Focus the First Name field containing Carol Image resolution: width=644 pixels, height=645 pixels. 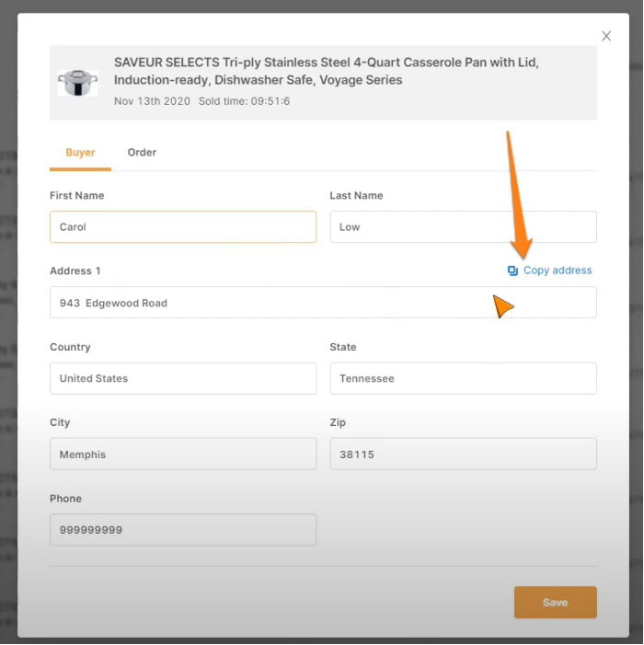pyautogui.click(x=183, y=227)
